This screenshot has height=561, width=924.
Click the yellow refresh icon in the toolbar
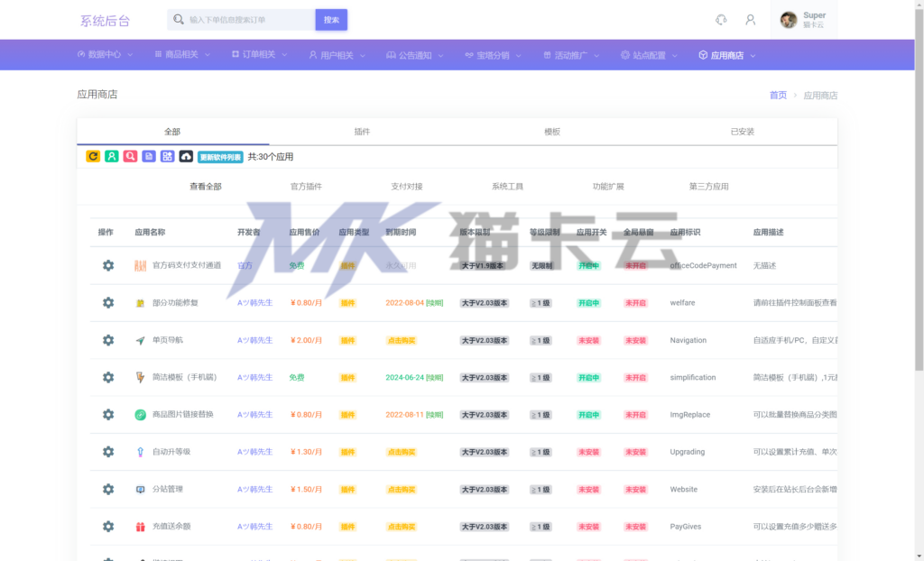93,156
